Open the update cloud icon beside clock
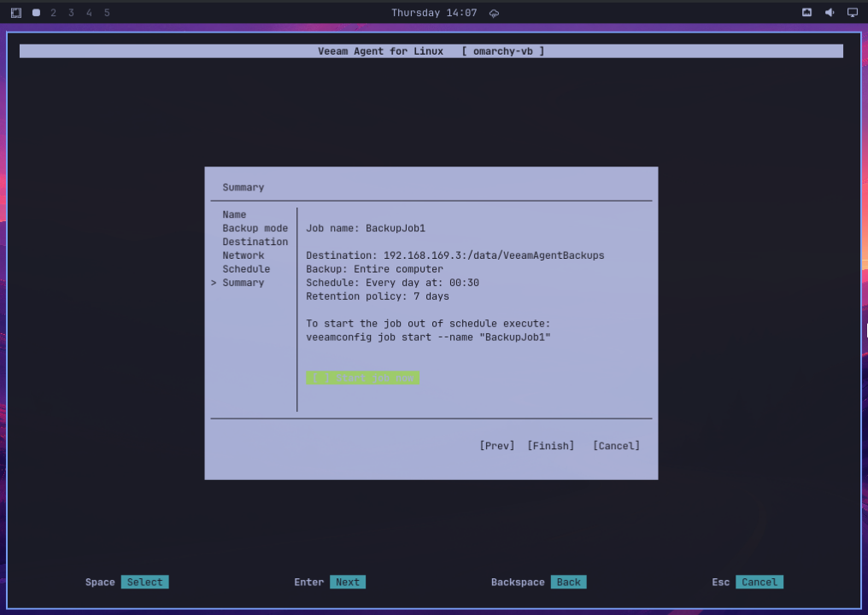The width and height of the screenshot is (868, 615). coord(494,14)
